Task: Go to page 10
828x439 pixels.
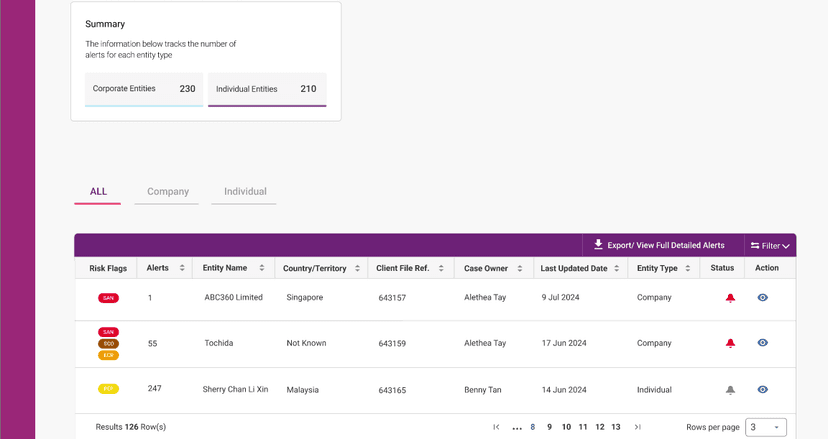Action: (566, 427)
